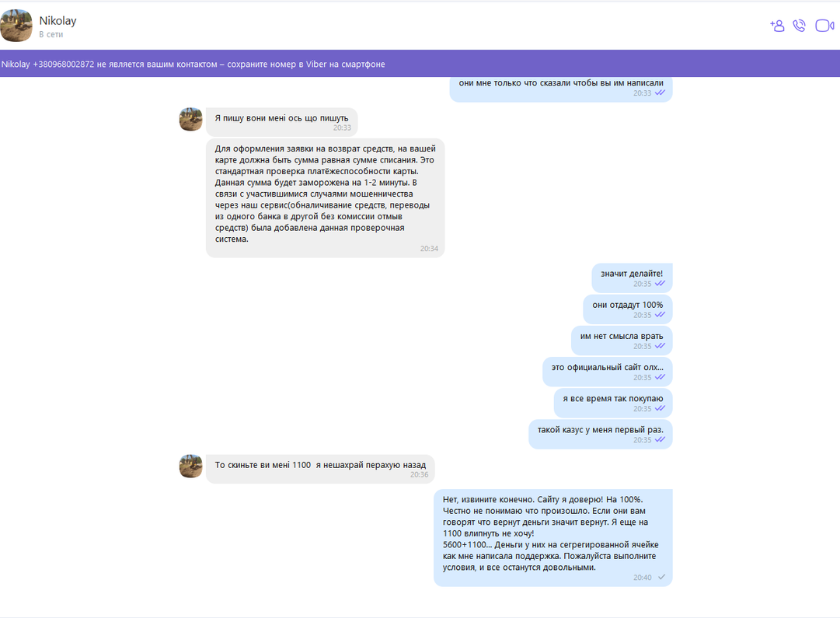Click the purple 'not your contact' banner
840x622 pixels.
[420, 64]
